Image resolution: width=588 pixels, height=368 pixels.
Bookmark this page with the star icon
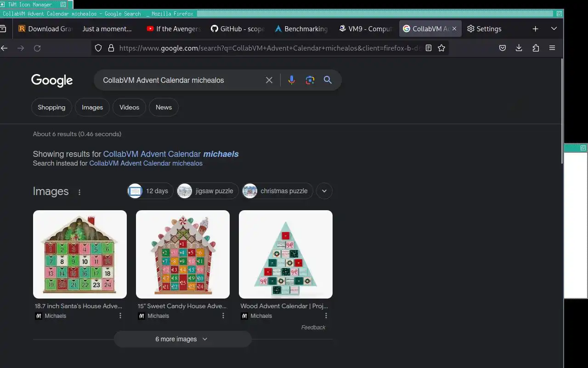(x=441, y=48)
